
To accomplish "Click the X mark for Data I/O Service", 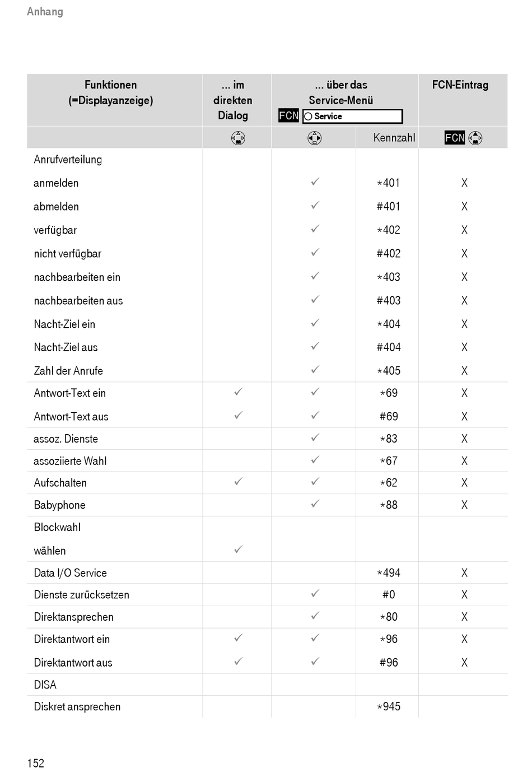I will point(464,573).
